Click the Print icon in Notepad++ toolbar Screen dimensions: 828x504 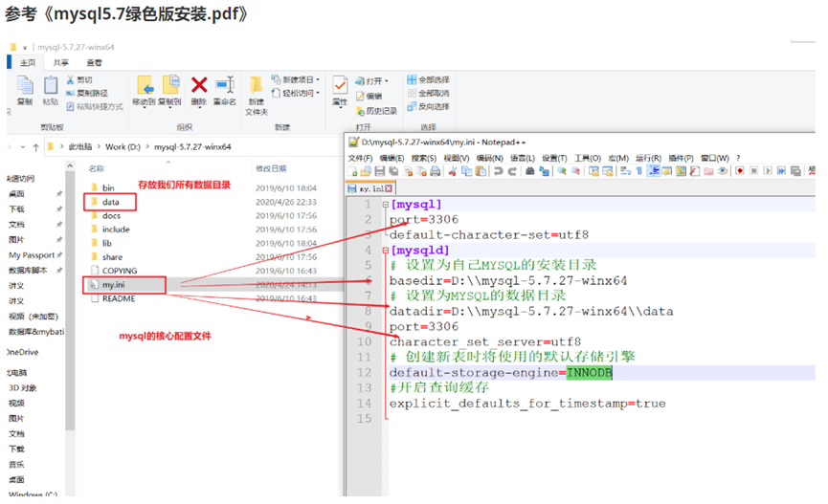436,171
